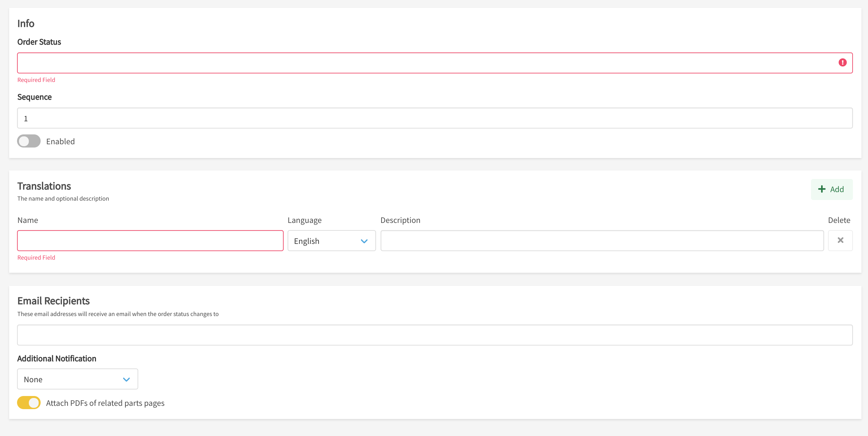Click Required Field message under Order Status
Screen dimensions: 868x436
(36, 80)
